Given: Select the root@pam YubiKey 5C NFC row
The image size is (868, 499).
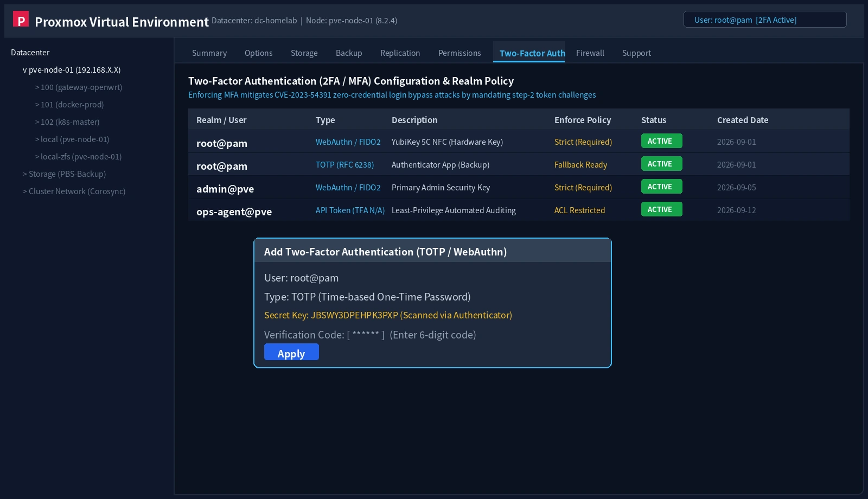Looking at the screenshot, I should click(519, 142).
